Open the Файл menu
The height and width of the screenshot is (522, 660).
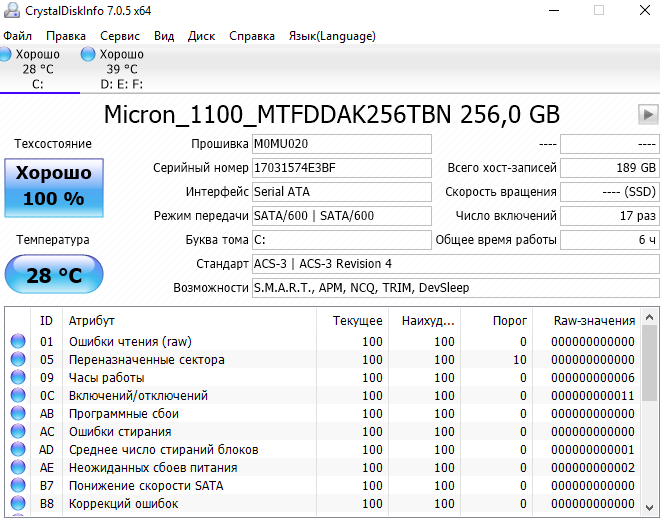pyautogui.click(x=17, y=36)
